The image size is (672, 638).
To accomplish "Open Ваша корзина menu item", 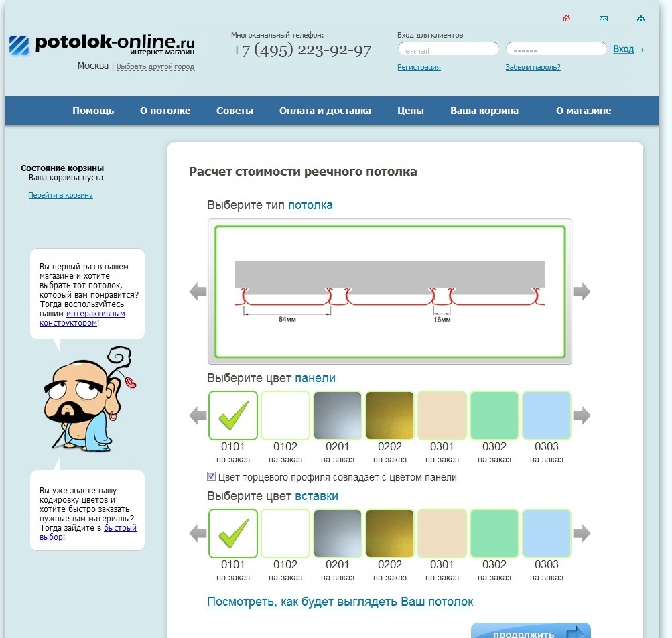I will (484, 111).
